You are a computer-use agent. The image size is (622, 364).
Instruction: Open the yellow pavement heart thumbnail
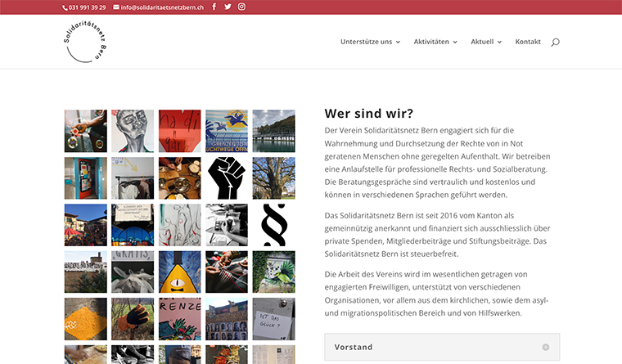(x=86, y=319)
